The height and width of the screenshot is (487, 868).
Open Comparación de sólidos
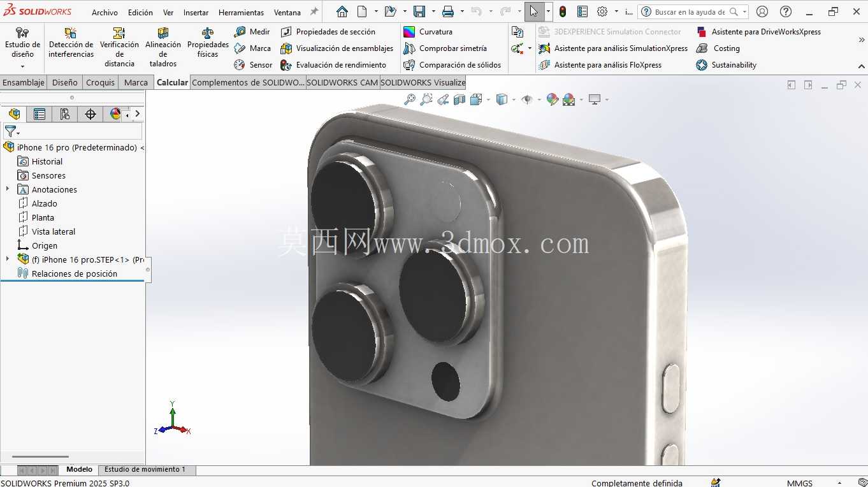tap(452, 65)
